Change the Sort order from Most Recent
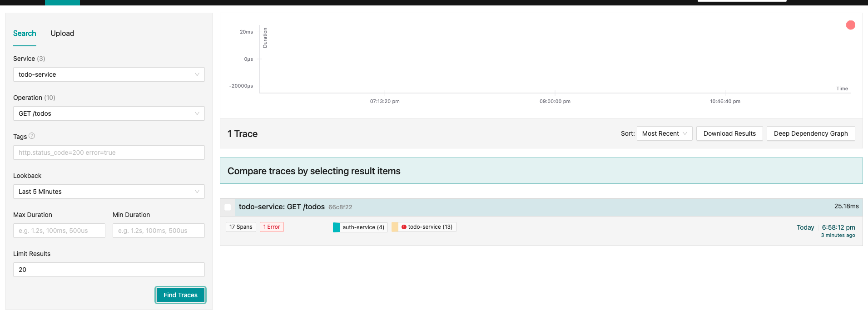This screenshot has width=868, height=310. click(664, 133)
